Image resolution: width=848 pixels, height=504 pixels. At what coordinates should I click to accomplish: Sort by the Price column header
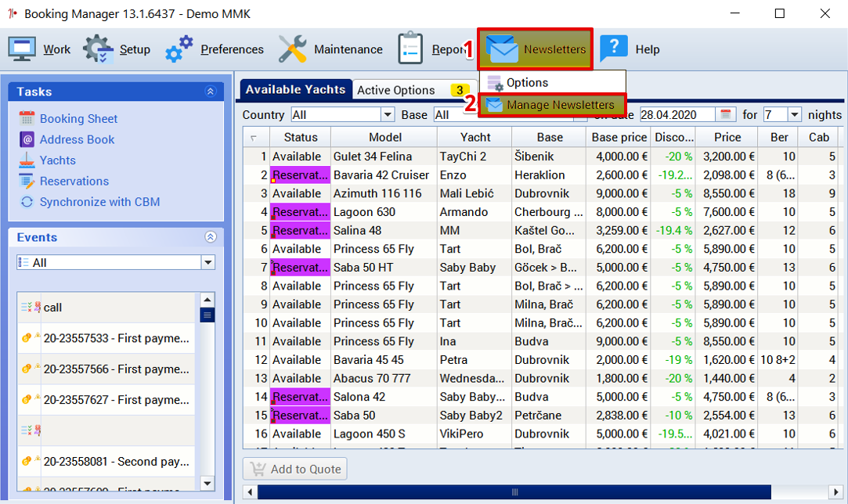(x=727, y=138)
